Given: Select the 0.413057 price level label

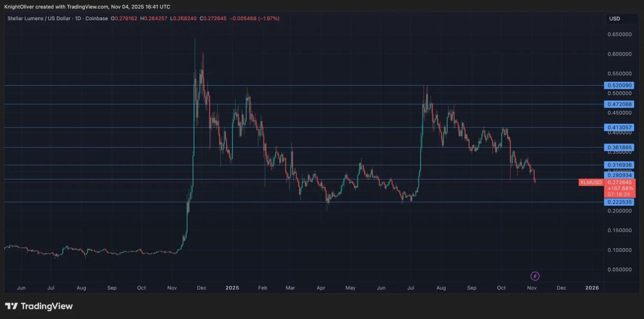Looking at the screenshot, I should click(619, 127).
